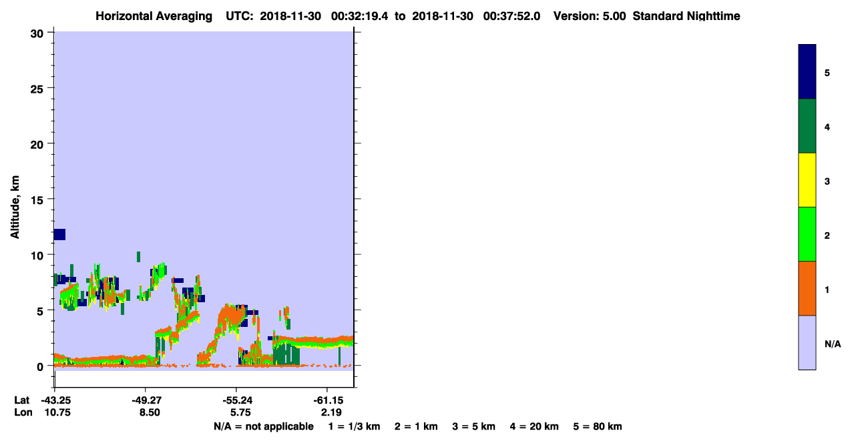This screenshot has height=445, width=868.
Task: Click the '4 = 20 km' legend text
Action: tap(535, 426)
